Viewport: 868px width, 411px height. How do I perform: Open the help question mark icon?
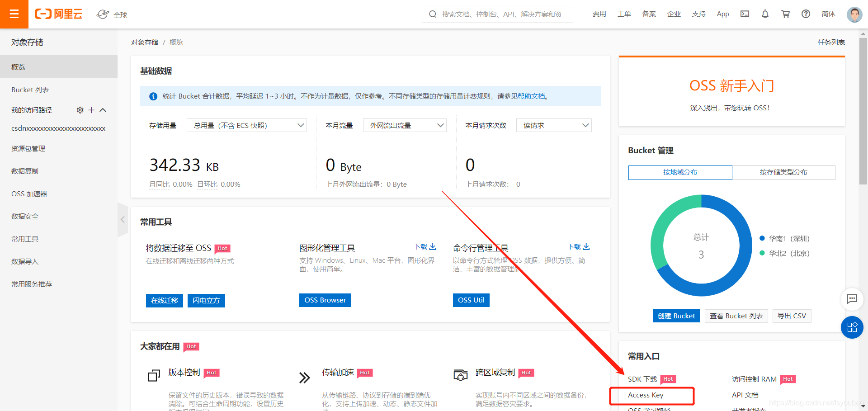(806, 14)
